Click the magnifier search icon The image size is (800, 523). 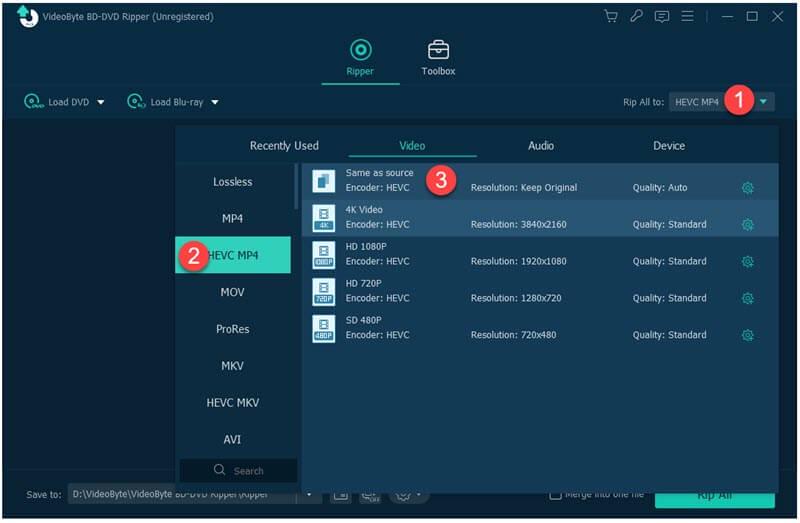click(219, 470)
